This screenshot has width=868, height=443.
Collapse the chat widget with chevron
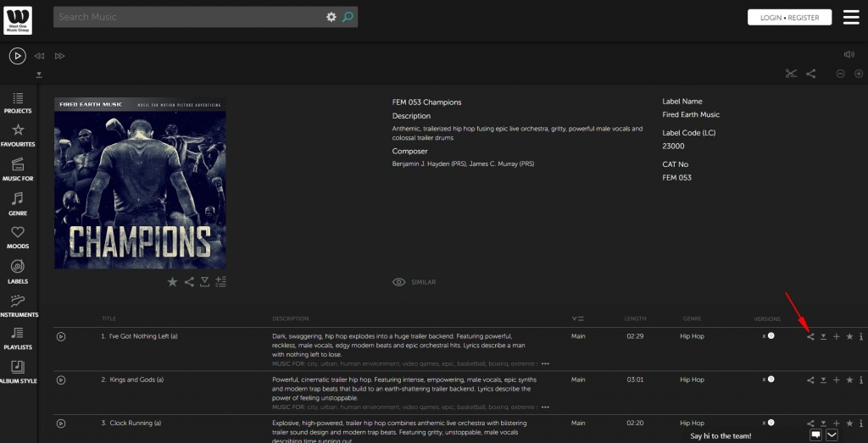click(x=832, y=435)
